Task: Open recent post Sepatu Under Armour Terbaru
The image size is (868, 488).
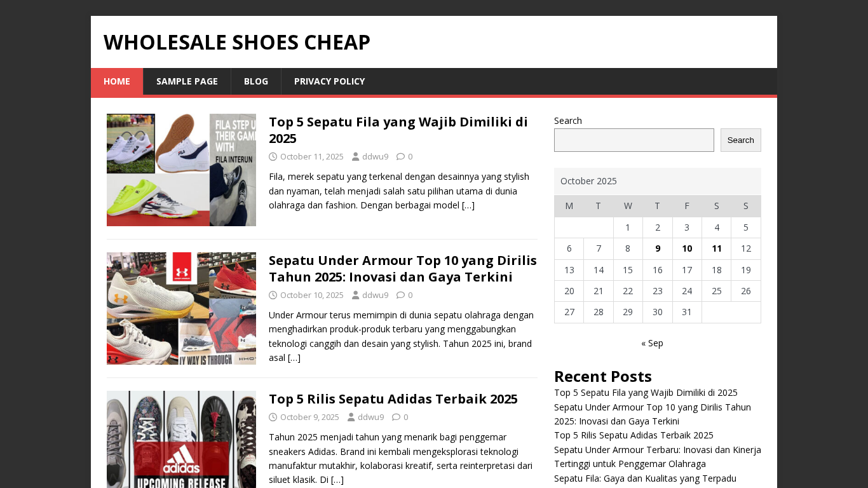Action: 658,457
